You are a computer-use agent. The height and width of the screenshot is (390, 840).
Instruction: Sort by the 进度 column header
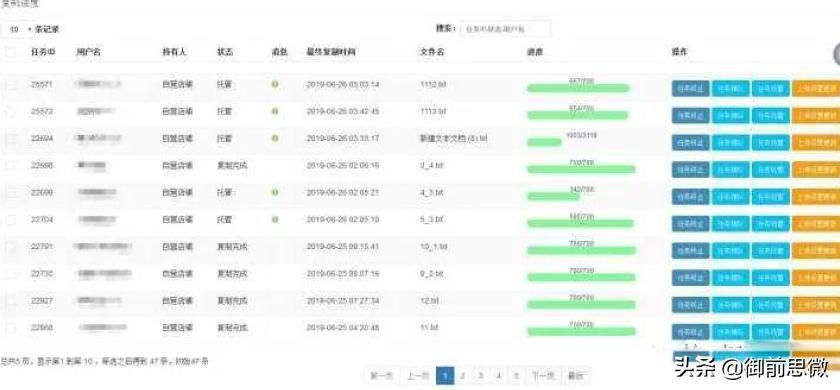535,52
